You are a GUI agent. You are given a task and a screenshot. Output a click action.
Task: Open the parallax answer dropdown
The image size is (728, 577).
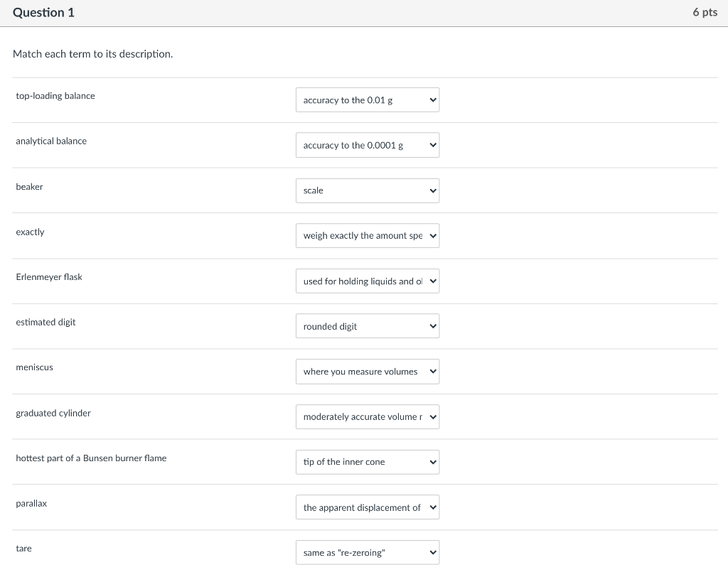(368, 507)
